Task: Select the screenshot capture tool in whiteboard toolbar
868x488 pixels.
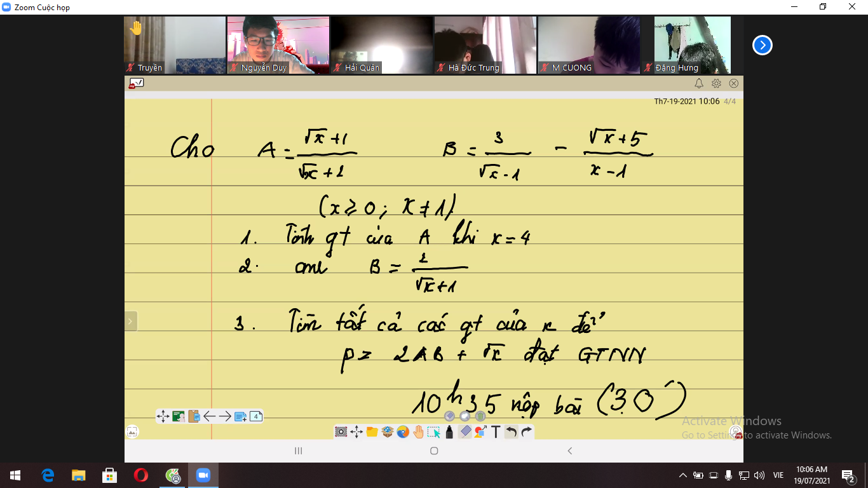Action: click(x=341, y=432)
